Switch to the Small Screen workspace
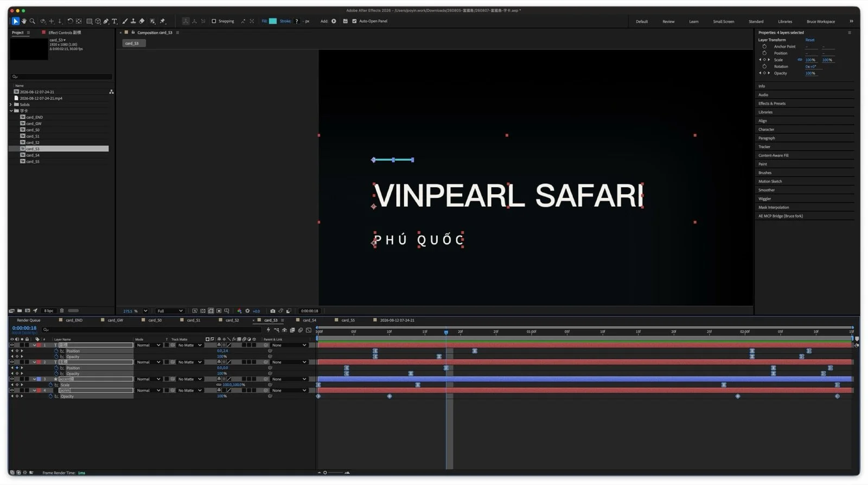 pos(723,22)
